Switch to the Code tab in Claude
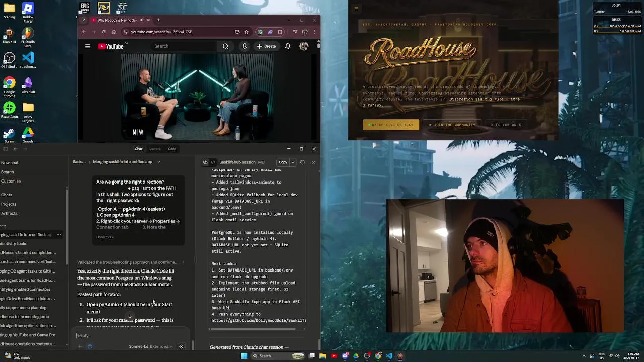This screenshot has width=644, height=362. pyautogui.click(x=172, y=149)
